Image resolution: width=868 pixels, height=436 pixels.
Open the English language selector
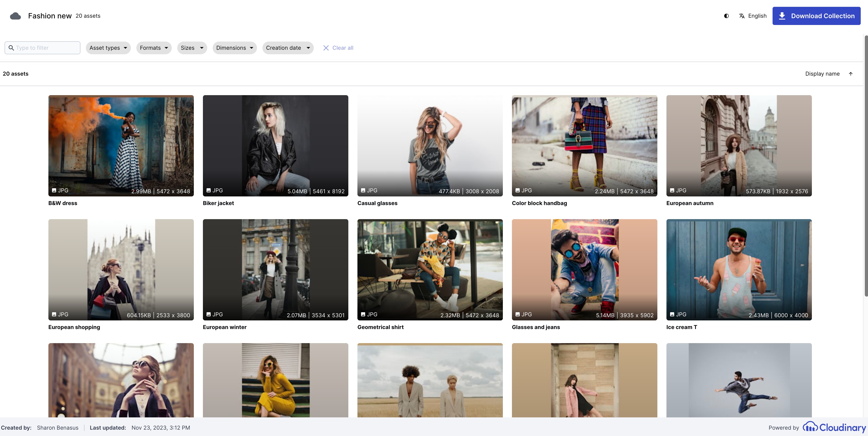pyautogui.click(x=757, y=16)
